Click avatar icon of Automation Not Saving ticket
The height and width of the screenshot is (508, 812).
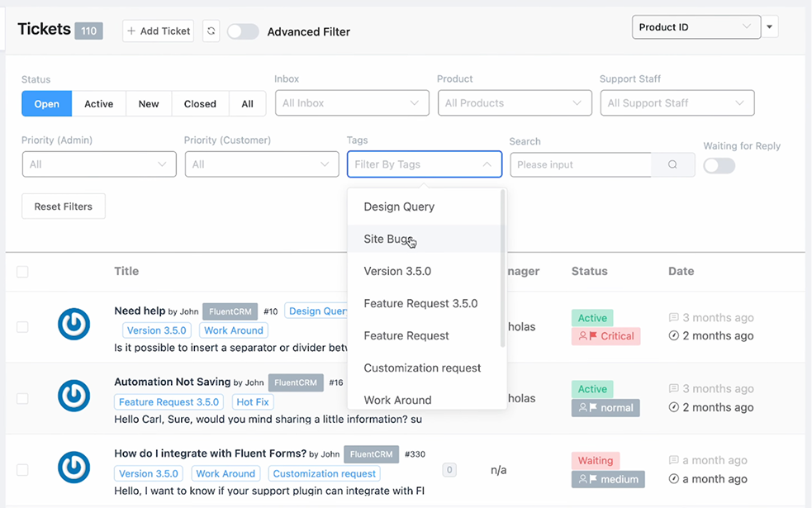pyautogui.click(x=74, y=396)
